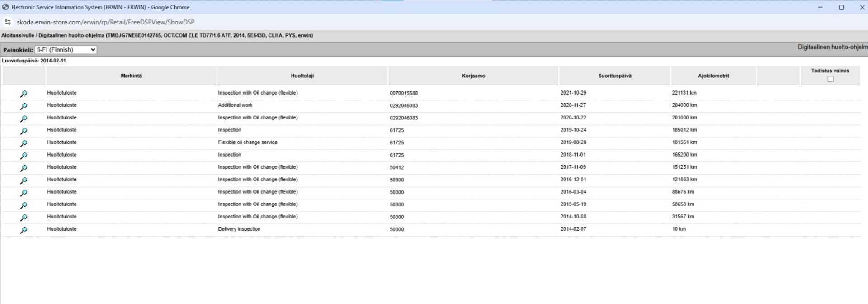The image size is (868, 304).
Task: Open the Flexible oil change service entry
Action: click(x=24, y=143)
